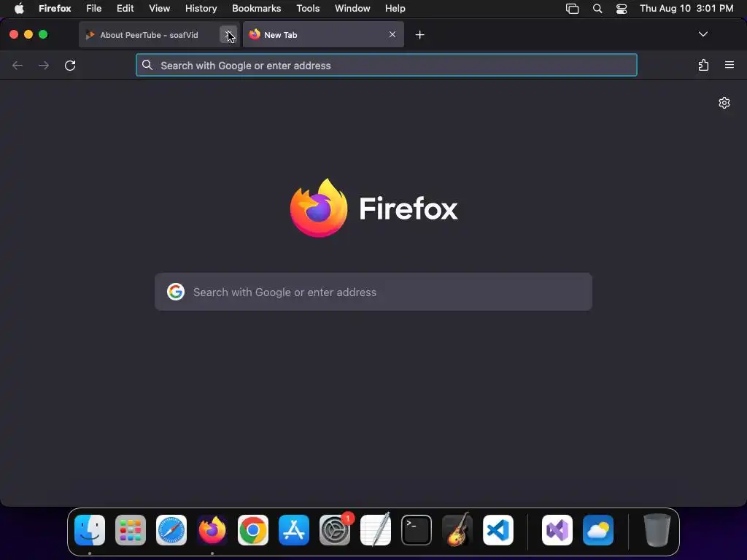Open the Window menu
The width and height of the screenshot is (747, 560).
(352, 9)
